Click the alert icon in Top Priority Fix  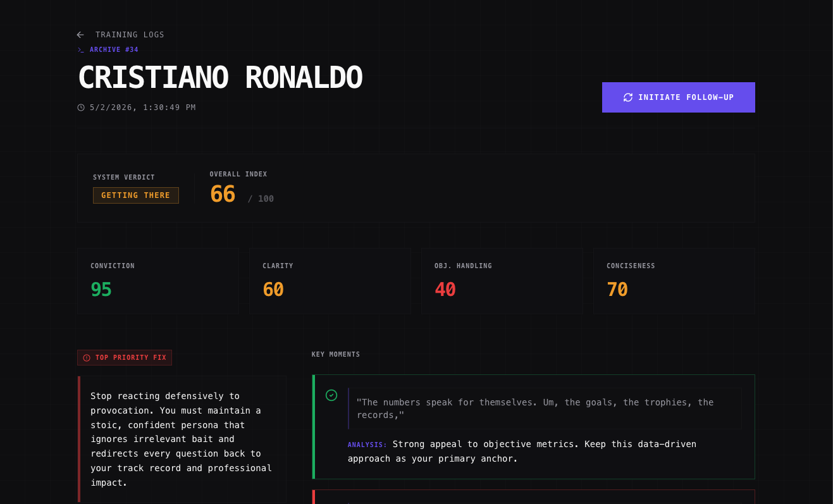tap(87, 358)
